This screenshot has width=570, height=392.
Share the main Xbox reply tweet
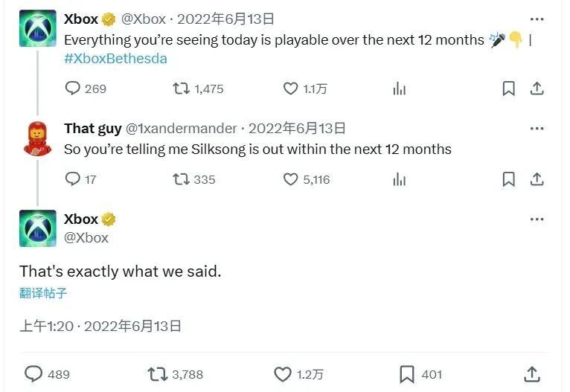532,374
